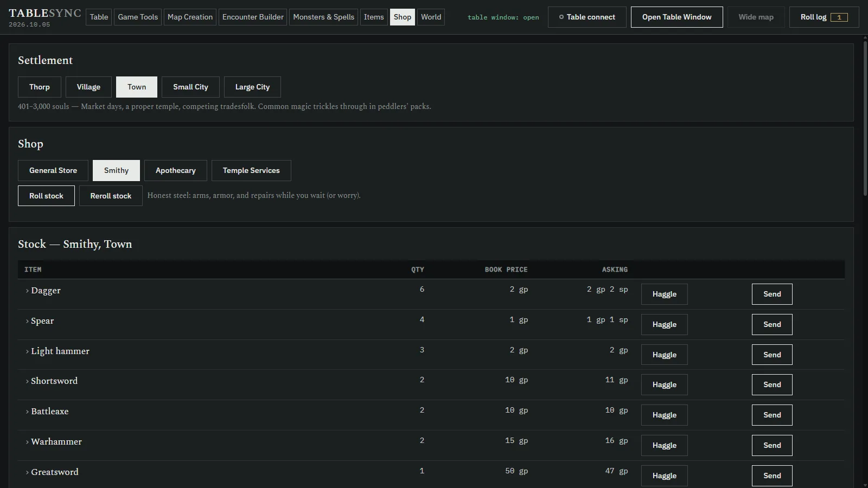This screenshot has width=868, height=488.
Task: Open Table Window button
Action: [676, 17]
